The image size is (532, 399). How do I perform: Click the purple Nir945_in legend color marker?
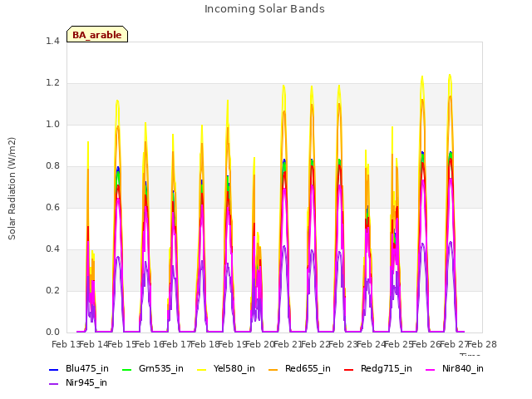pyautogui.click(x=53, y=384)
